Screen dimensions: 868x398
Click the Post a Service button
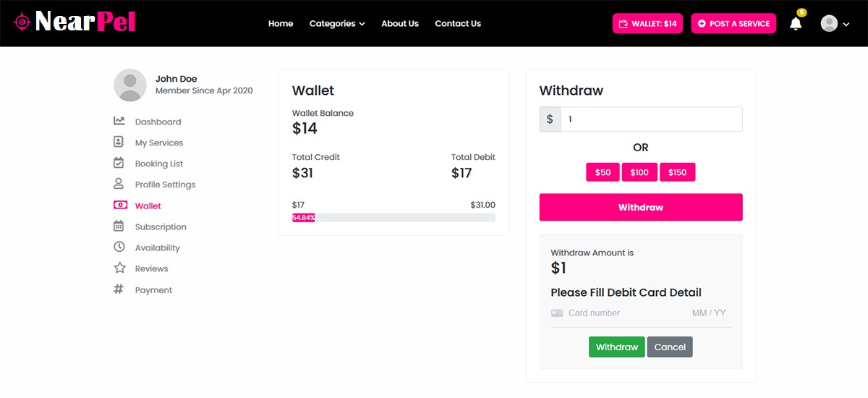tap(733, 24)
